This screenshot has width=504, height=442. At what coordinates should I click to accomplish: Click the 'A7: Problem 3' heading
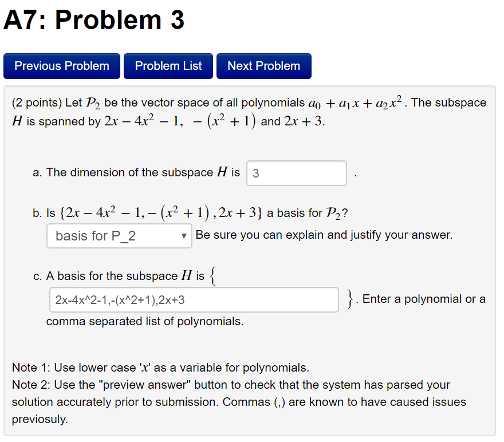[x=93, y=21]
